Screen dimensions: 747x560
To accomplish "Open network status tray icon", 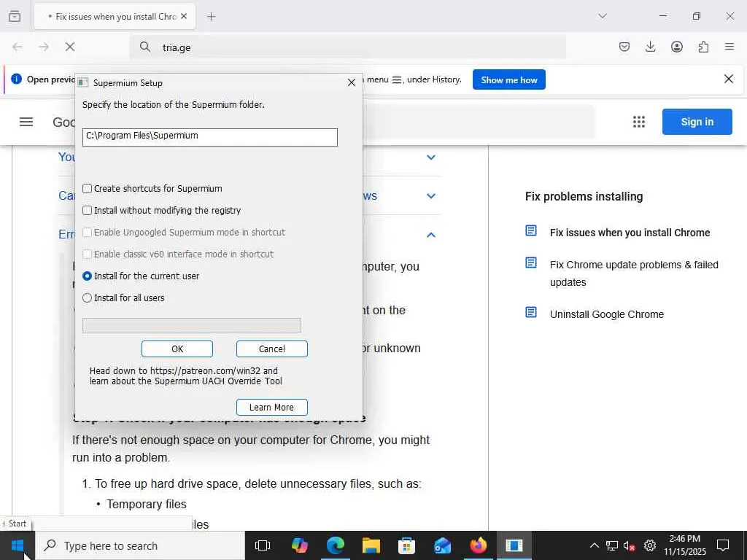I will [x=612, y=545].
